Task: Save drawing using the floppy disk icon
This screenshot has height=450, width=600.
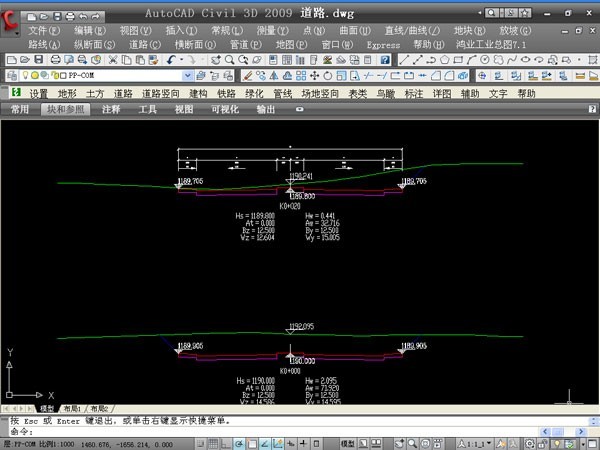Action: tap(39, 60)
